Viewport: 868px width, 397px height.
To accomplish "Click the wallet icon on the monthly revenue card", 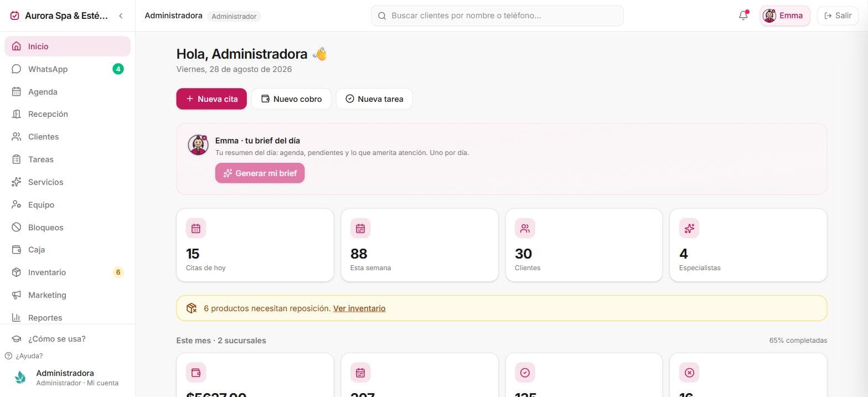I will (196, 373).
